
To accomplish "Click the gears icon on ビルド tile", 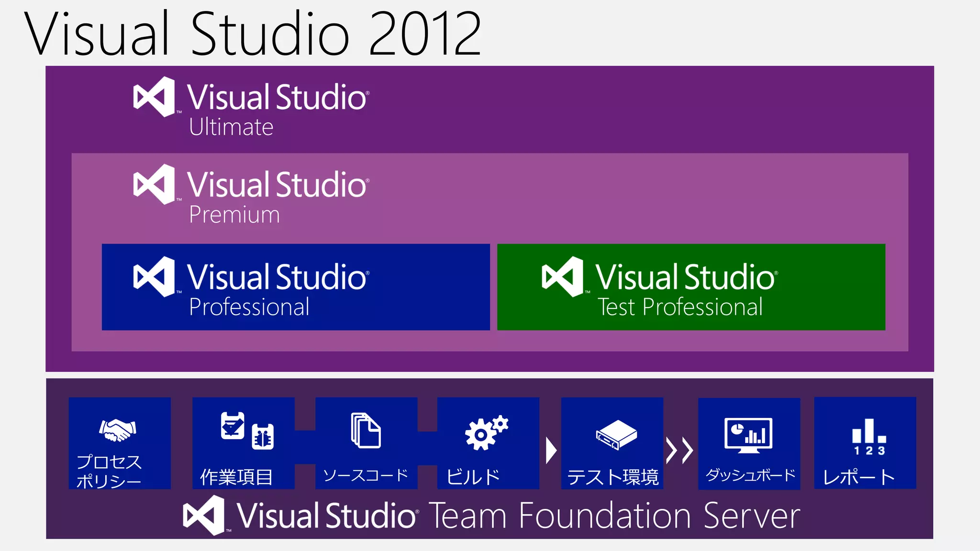I will (x=487, y=432).
